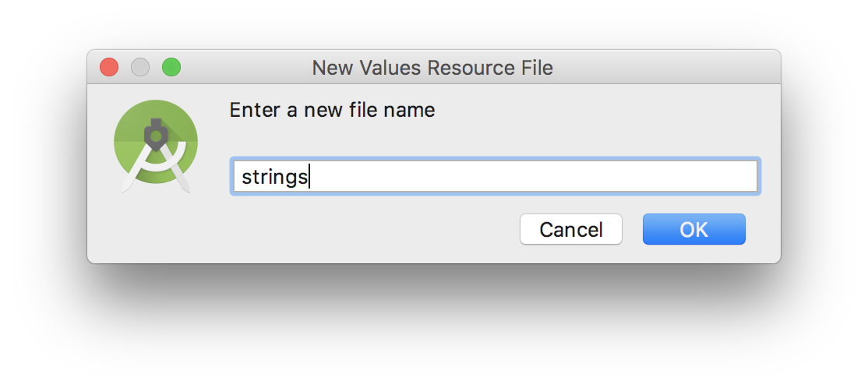The height and width of the screenshot is (388, 868).
Task: Click the text caret after "strings"
Action: 309,177
